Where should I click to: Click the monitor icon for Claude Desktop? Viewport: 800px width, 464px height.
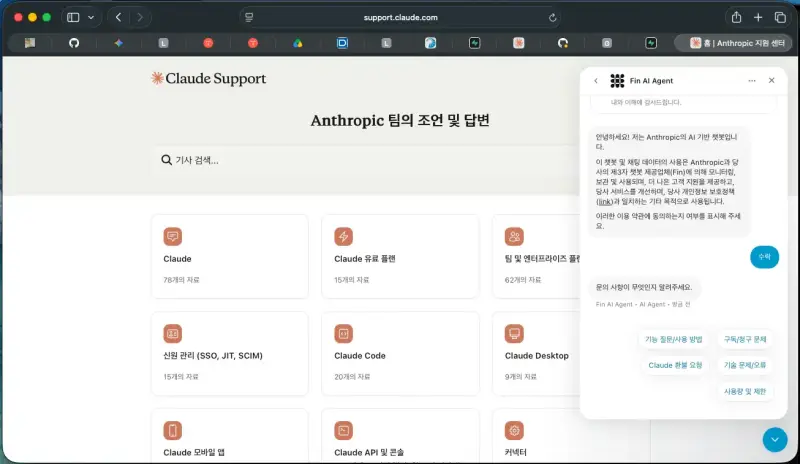(514, 333)
